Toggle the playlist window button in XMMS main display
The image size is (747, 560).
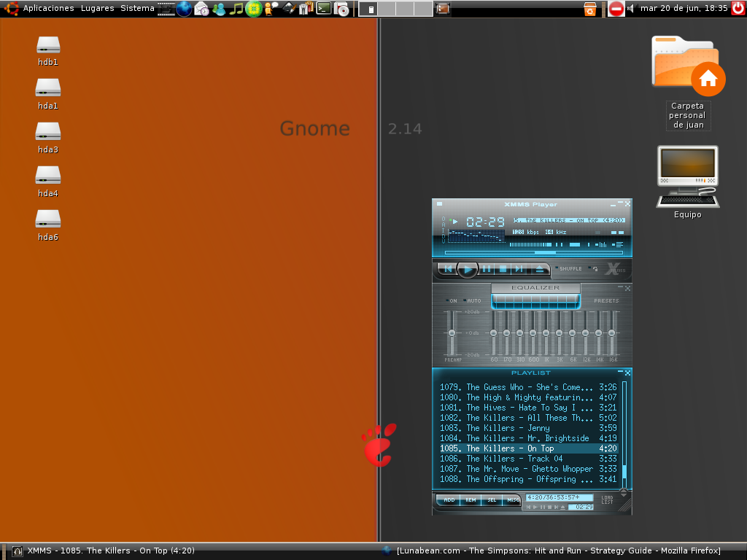(x=617, y=245)
